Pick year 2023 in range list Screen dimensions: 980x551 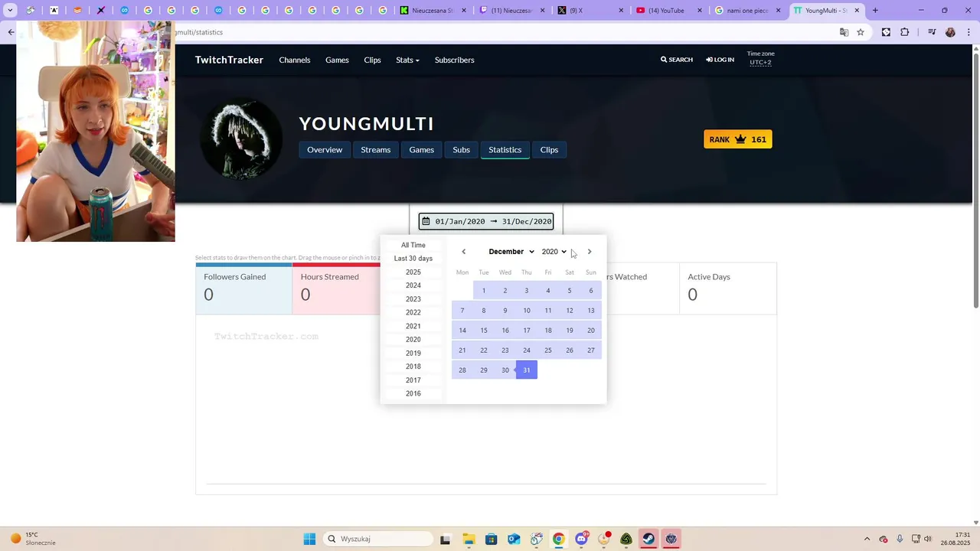coord(413,299)
